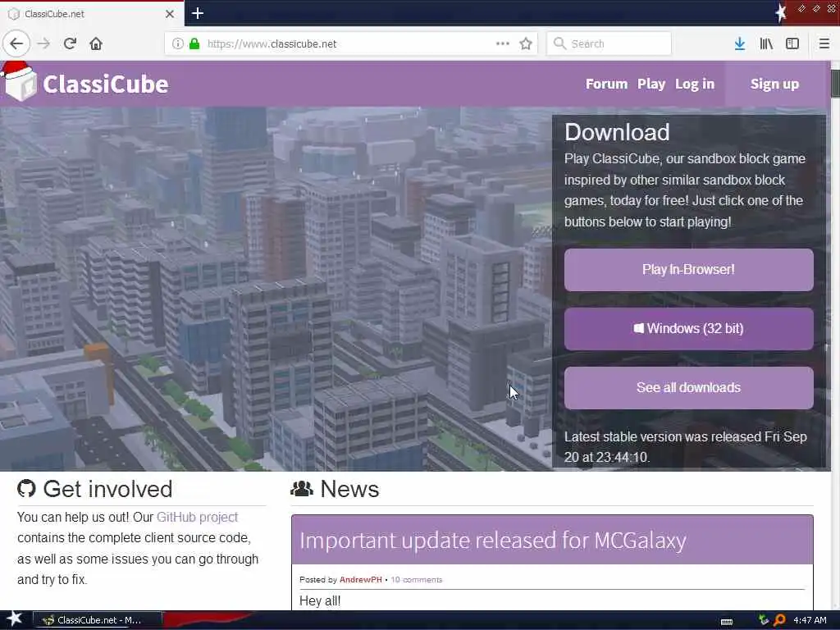View the green secure connection padlock
Viewport: 840px width, 630px height.
[x=194, y=43]
